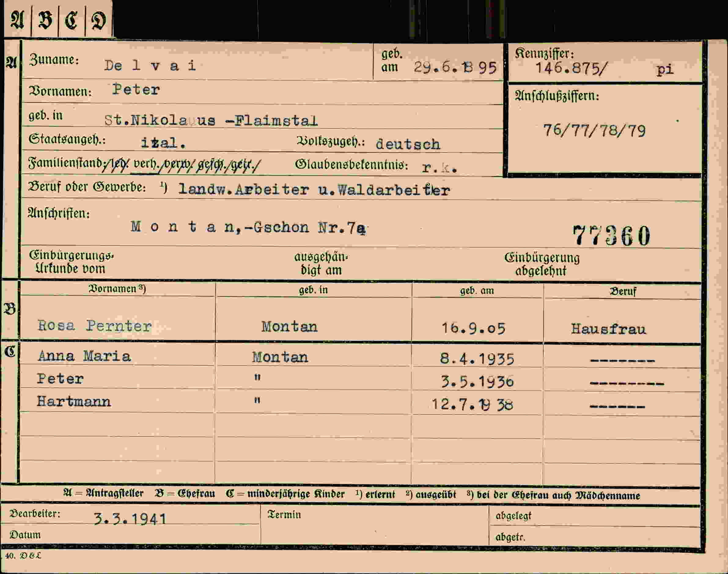
Task: Click 'Montan' birthplace in Anna Maria row
Action: [280, 357]
